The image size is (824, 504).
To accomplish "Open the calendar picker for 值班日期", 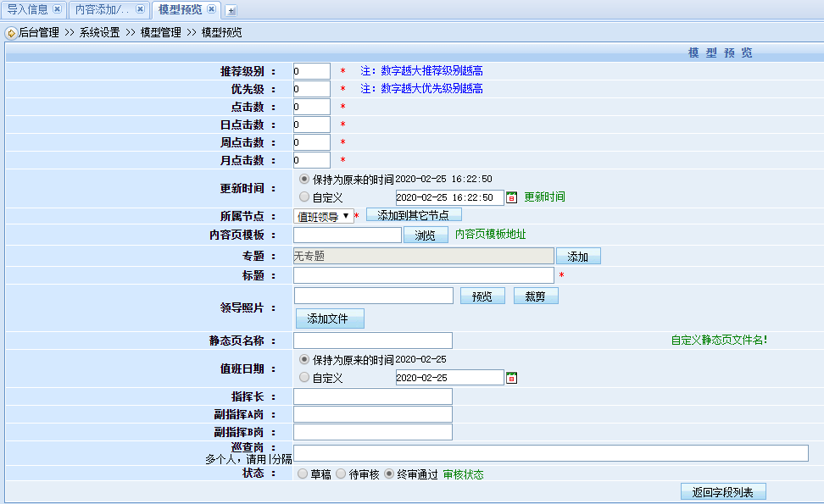I will [x=511, y=378].
